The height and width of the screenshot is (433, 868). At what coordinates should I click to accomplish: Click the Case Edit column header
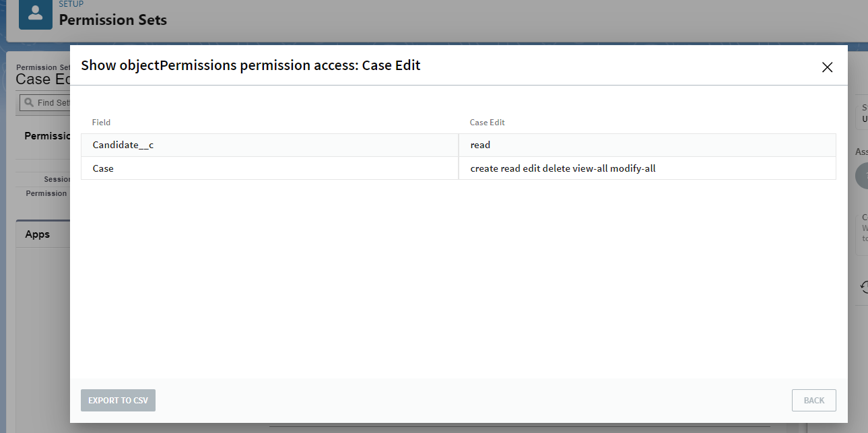click(x=486, y=122)
